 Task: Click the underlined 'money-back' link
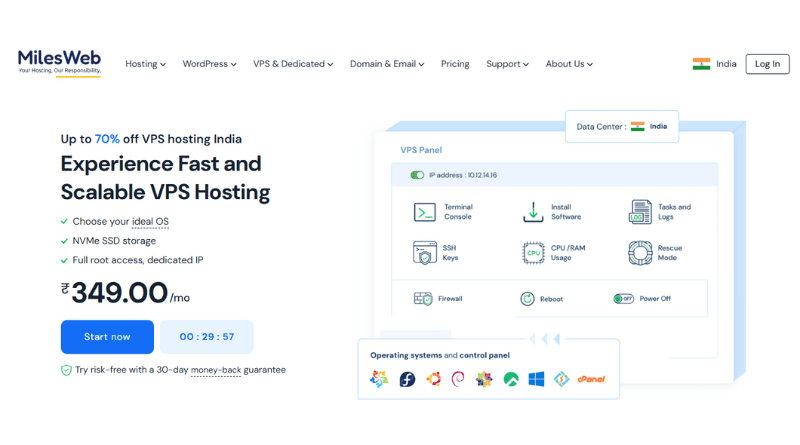coord(216,370)
